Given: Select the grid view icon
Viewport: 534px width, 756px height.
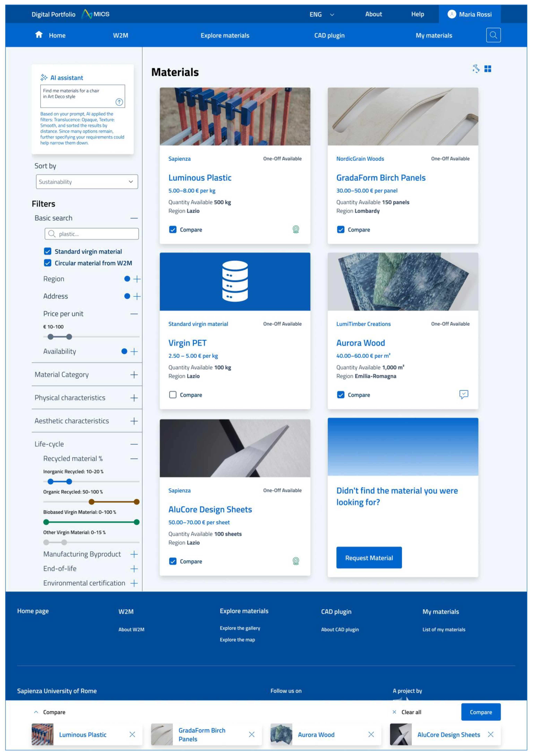Looking at the screenshot, I should point(488,69).
